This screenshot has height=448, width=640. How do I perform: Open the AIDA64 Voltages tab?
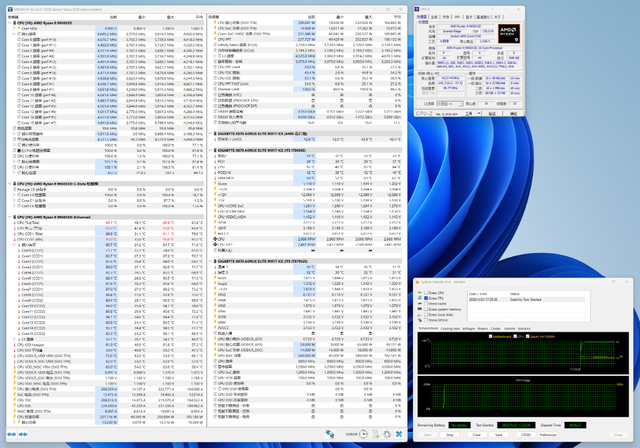[469, 328]
